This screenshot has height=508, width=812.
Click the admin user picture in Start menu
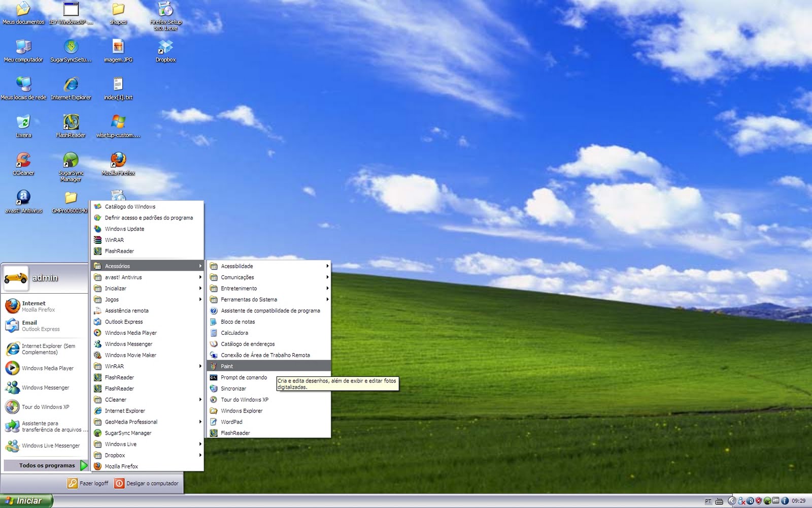(x=16, y=278)
